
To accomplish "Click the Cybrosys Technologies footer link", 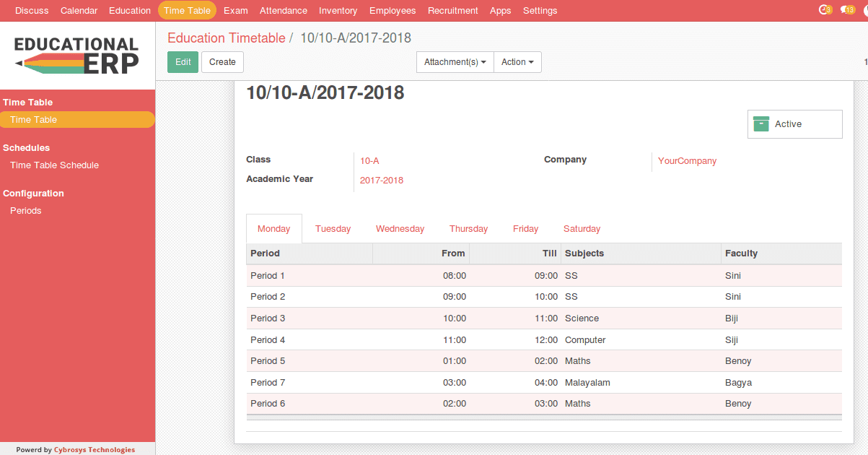I will [x=95, y=449].
